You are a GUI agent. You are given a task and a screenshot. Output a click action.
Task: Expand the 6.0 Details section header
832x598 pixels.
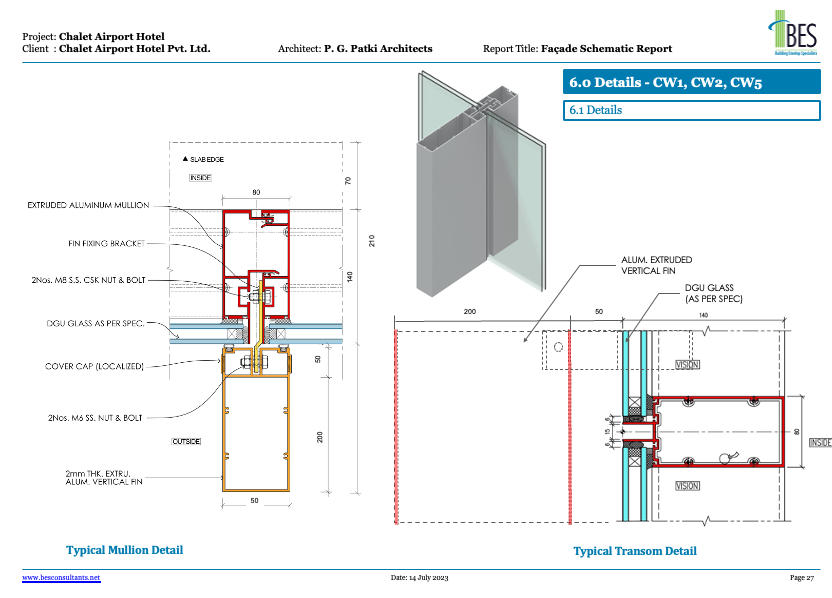pos(691,81)
